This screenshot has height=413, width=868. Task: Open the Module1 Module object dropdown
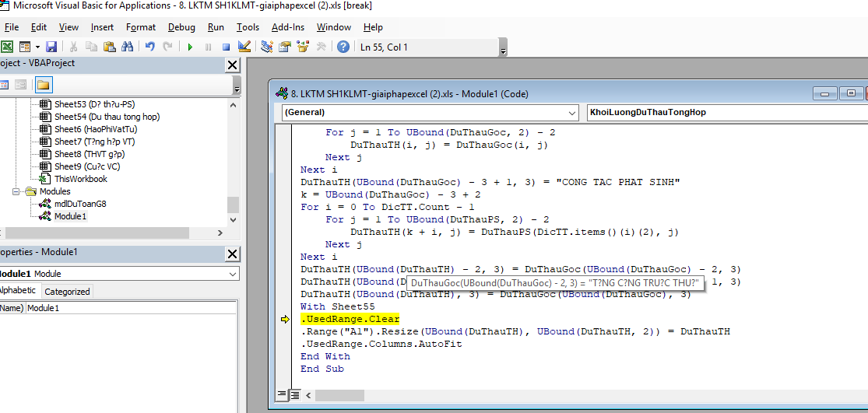point(232,274)
